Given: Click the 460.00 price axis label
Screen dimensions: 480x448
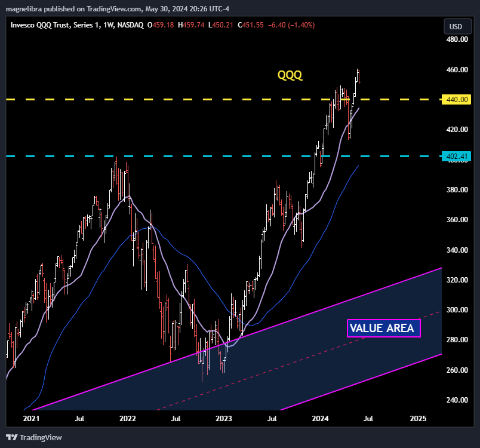Looking at the screenshot, I should click(457, 69).
